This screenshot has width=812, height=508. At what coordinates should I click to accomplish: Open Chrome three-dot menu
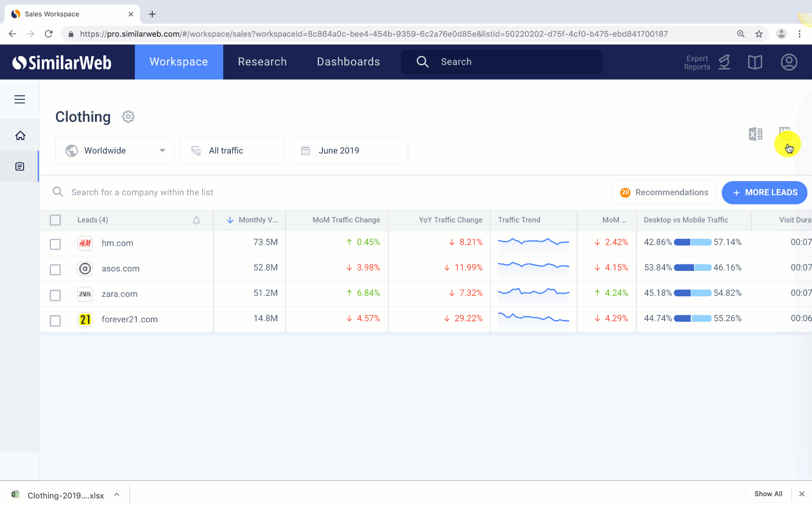(799, 34)
